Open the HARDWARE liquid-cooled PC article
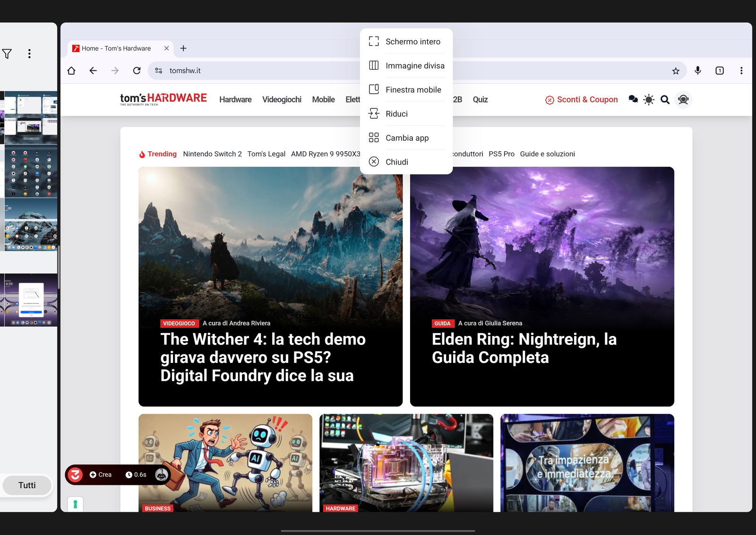Screen dimensions: 756x535 pos(406,463)
